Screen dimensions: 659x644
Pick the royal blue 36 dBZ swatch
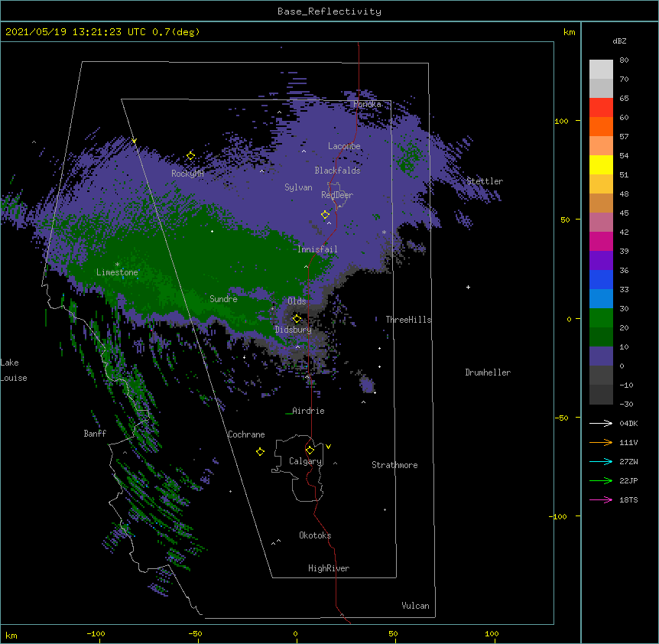tap(601, 279)
